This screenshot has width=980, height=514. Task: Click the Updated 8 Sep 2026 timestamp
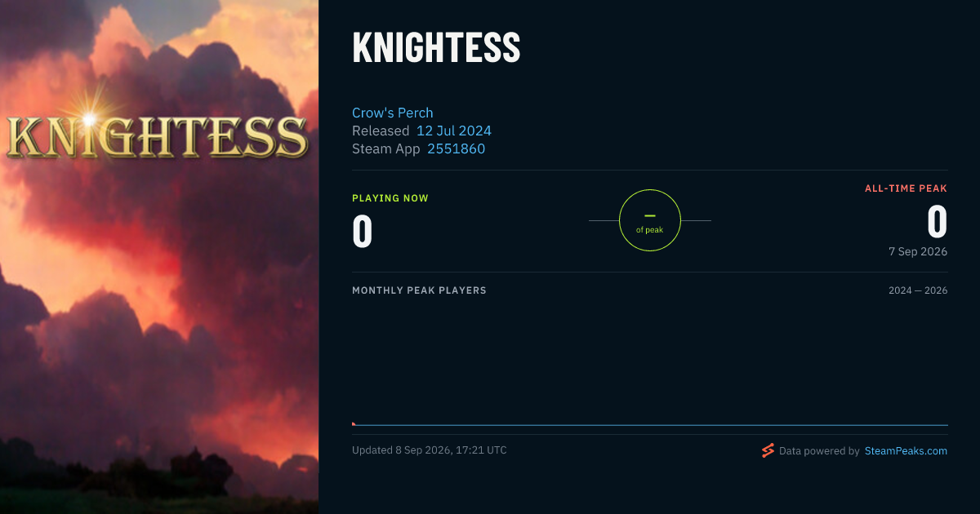point(430,450)
